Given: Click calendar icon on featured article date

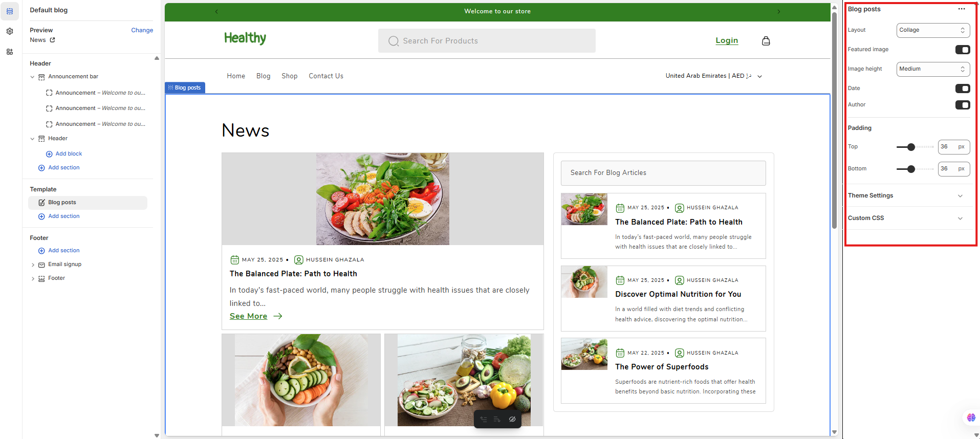Looking at the screenshot, I should point(234,260).
